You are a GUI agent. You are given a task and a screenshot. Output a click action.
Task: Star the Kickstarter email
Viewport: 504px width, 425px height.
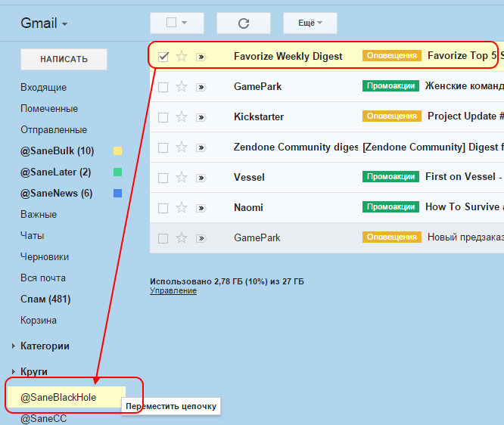click(x=182, y=117)
